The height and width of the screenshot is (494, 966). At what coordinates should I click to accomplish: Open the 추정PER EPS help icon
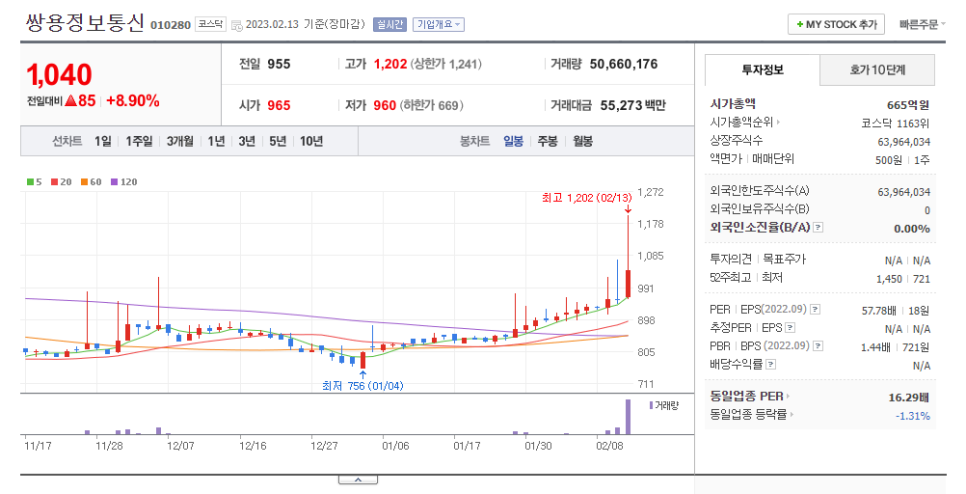click(790, 328)
